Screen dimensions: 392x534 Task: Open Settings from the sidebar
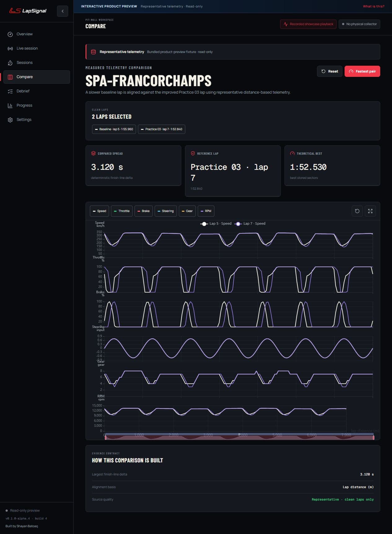(37, 120)
